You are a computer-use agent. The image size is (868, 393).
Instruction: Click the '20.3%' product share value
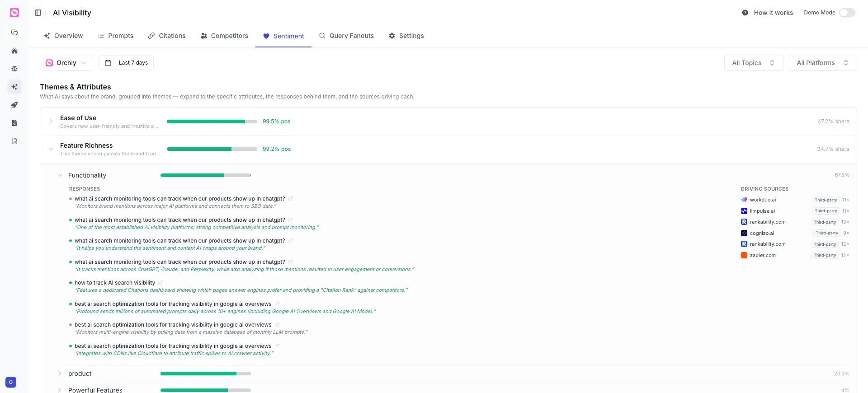click(841, 374)
